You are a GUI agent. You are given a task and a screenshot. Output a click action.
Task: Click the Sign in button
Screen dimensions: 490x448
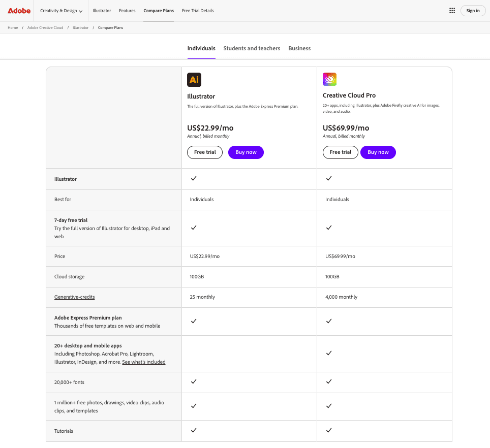pos(473,11)
